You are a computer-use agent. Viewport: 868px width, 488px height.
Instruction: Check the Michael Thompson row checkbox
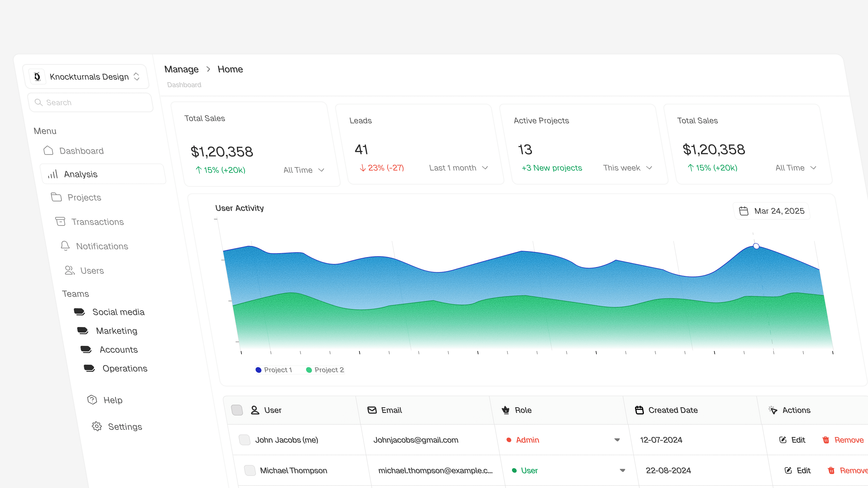(250, 471)
